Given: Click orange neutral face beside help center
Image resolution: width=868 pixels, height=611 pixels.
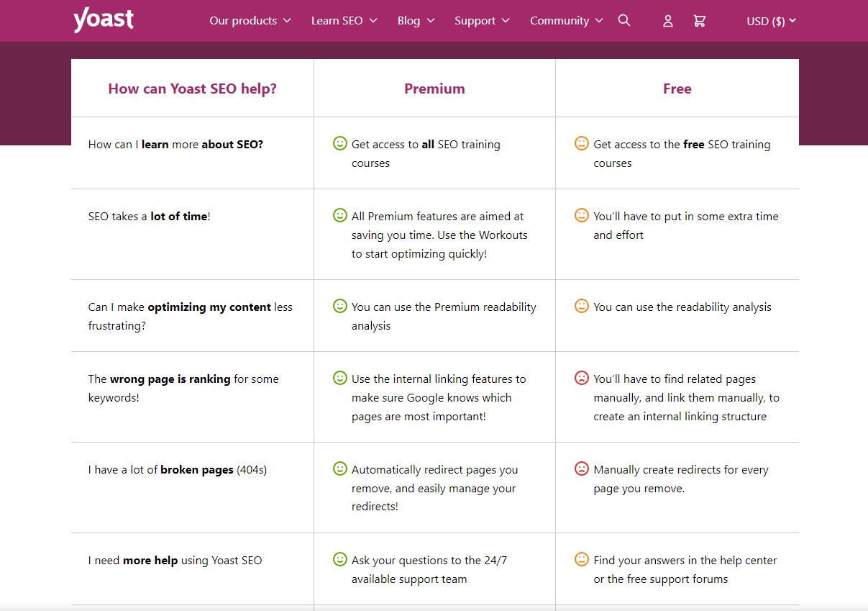Looking at the screenshot, I should coord(582,560).
